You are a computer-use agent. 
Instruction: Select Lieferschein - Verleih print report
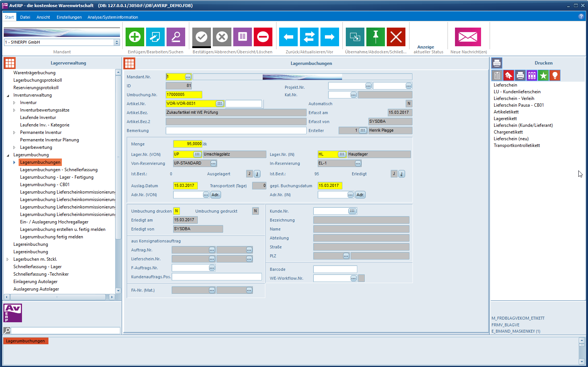(513, 98)
